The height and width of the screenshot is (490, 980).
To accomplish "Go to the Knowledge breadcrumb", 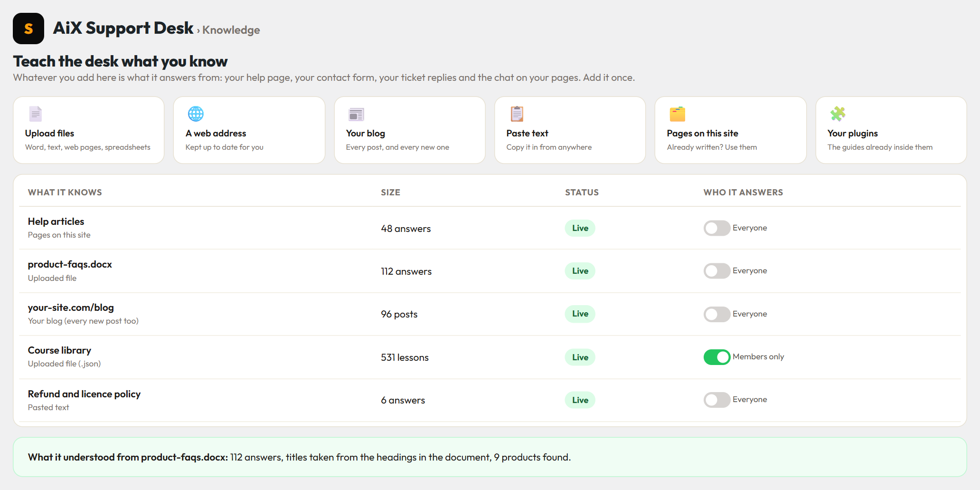I will [x=231, y=30].
